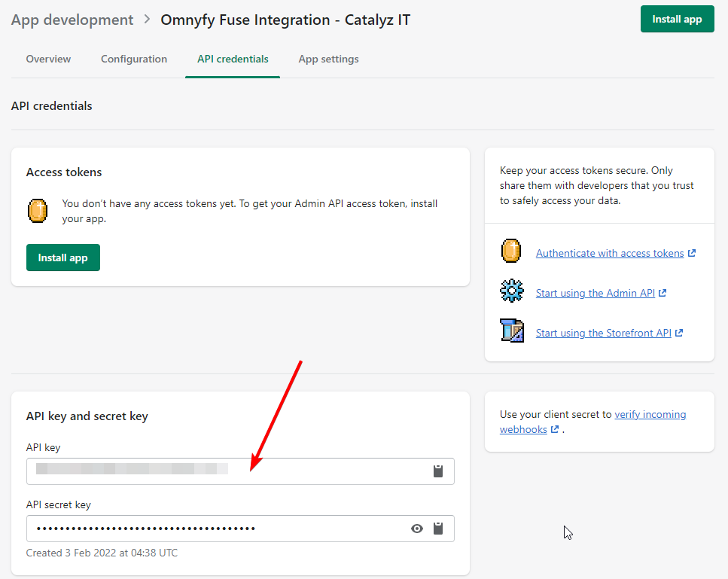Click the coin icon beside Authenticate link
The image size is (728, 579).
coord(511,251)
